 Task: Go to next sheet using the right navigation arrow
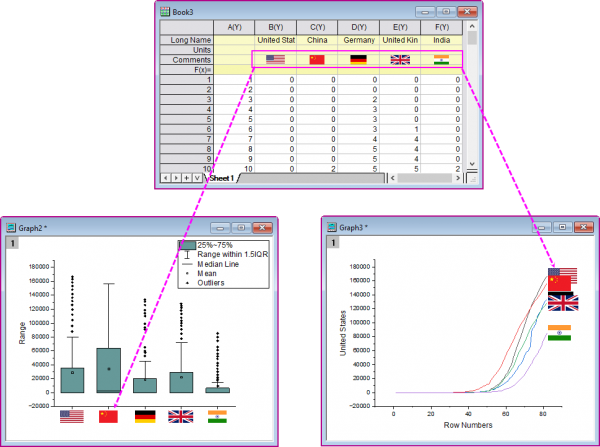point(174,178)
